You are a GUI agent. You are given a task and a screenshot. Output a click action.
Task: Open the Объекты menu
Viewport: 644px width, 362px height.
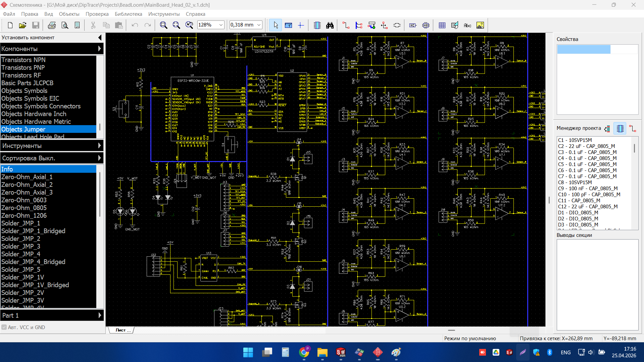tap(69, 14)
